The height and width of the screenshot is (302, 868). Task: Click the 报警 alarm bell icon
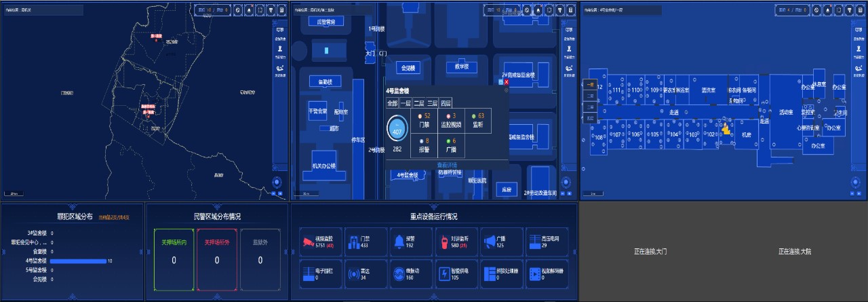pyautogui.click(x=398, y=242)
